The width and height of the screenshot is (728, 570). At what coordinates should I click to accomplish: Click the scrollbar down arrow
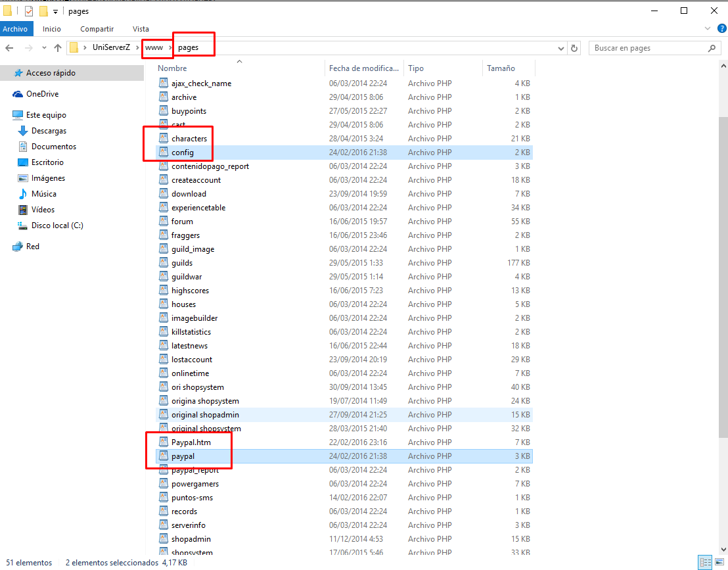point(723,550)
